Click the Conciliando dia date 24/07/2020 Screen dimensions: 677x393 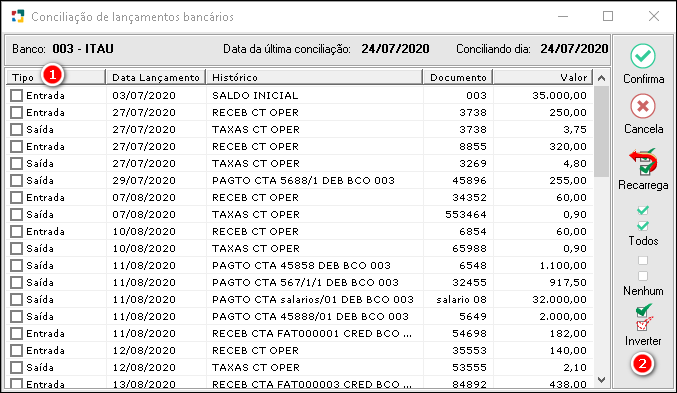tap(574, 49)
